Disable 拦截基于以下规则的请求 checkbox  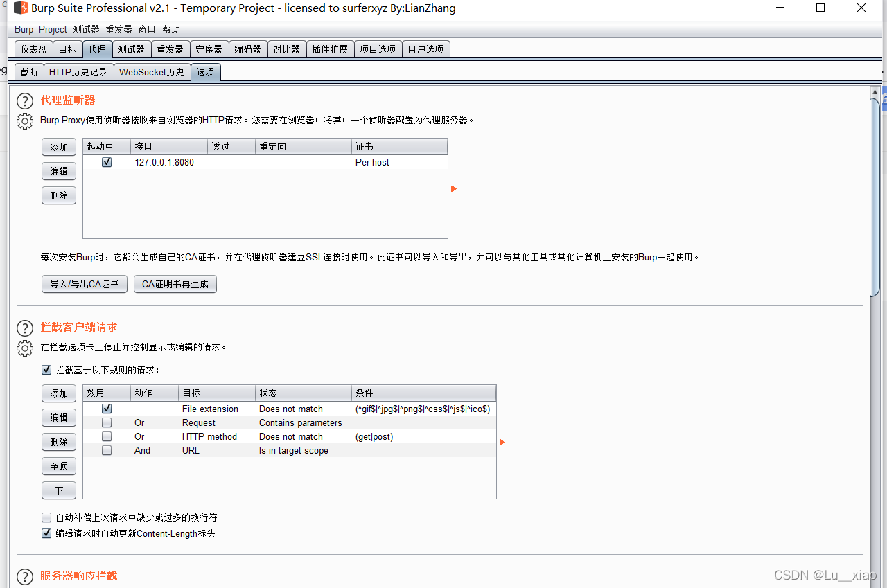click(46, 371)
